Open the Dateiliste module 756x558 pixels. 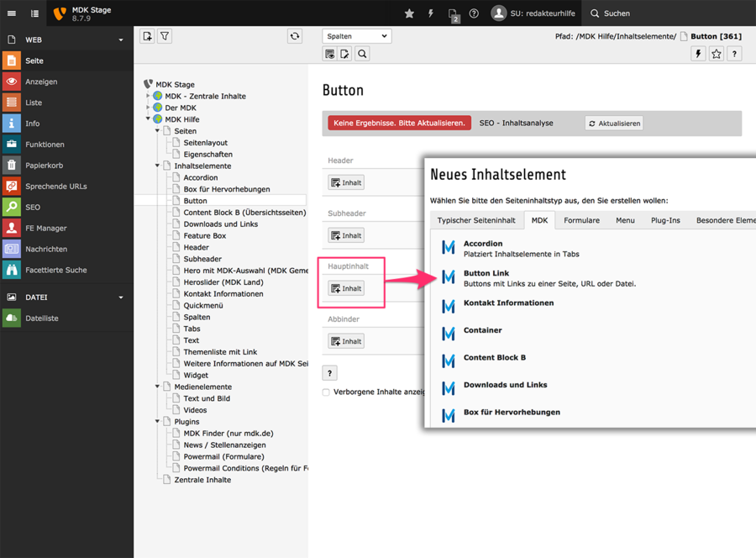[x=67, y=318]
